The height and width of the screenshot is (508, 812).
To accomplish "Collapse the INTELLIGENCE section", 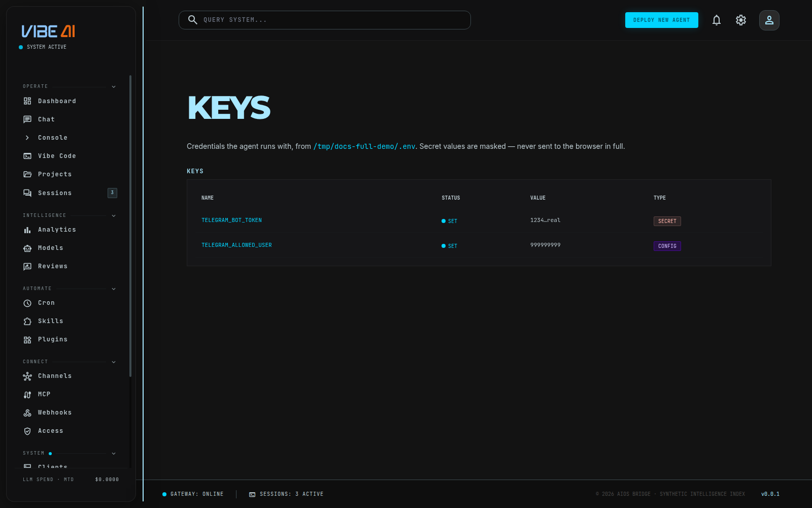I will point(114,215).
